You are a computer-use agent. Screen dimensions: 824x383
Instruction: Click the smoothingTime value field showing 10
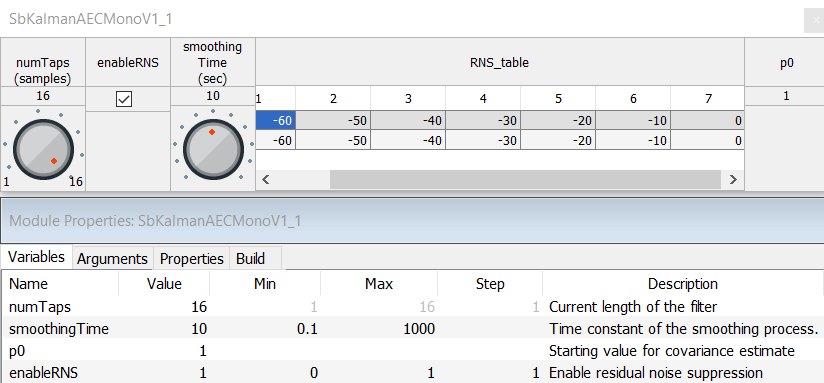tap(213, 96)
